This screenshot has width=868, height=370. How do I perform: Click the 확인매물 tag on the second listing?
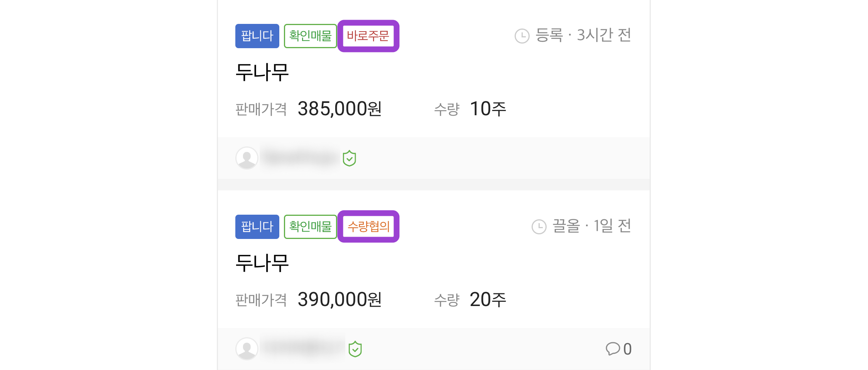pos(311,227)
